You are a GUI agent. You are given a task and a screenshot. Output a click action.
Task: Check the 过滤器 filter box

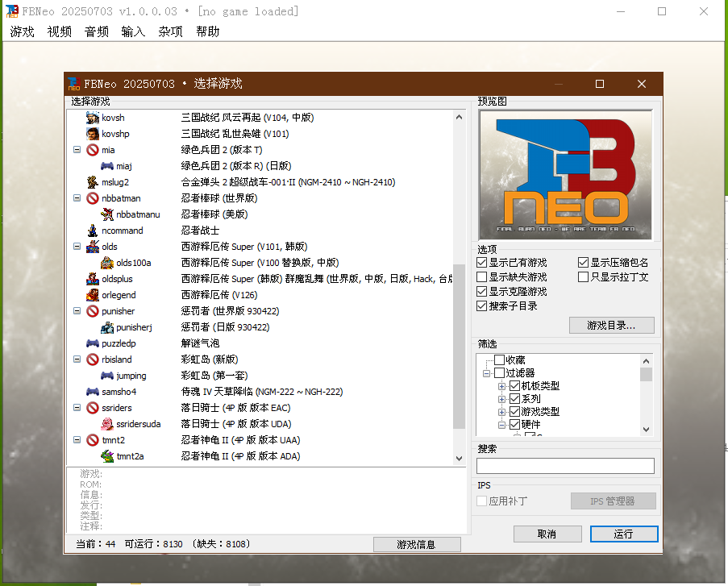tap(500, 373)
